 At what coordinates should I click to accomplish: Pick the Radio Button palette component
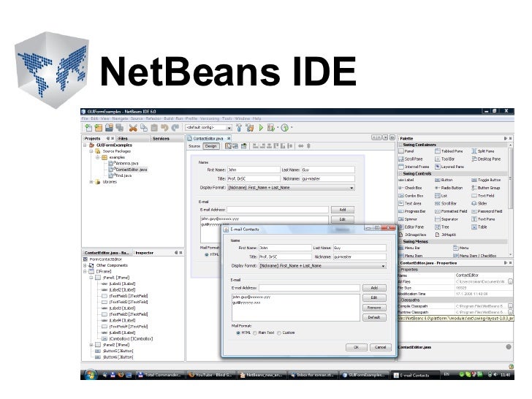point(449,188)
